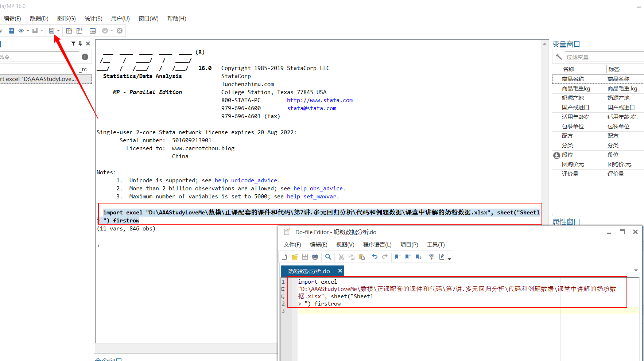Viewport: 644px width, 361px height.
Task: Click the Find magnifier in Do-file Editor
Action: click(x=328, y=257)
